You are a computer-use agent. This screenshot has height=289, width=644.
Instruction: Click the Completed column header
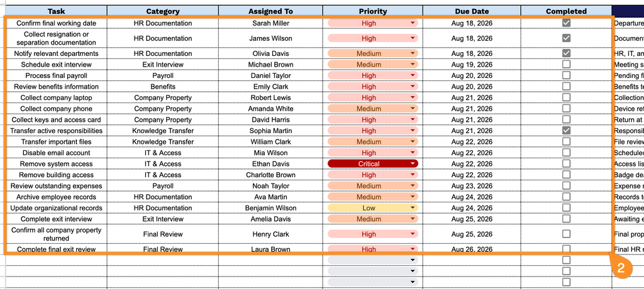coord(567,11)
